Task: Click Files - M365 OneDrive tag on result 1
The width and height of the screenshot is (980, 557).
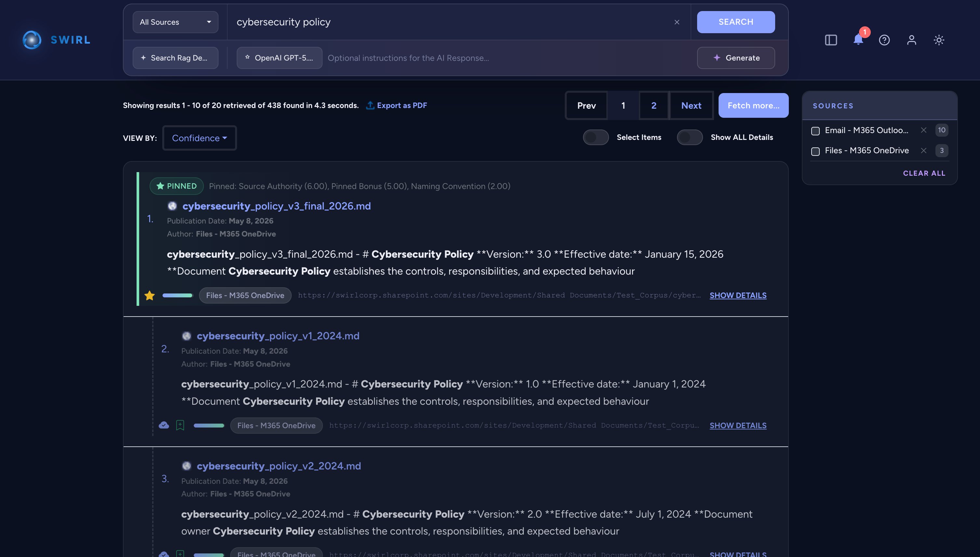Action: 245,295
